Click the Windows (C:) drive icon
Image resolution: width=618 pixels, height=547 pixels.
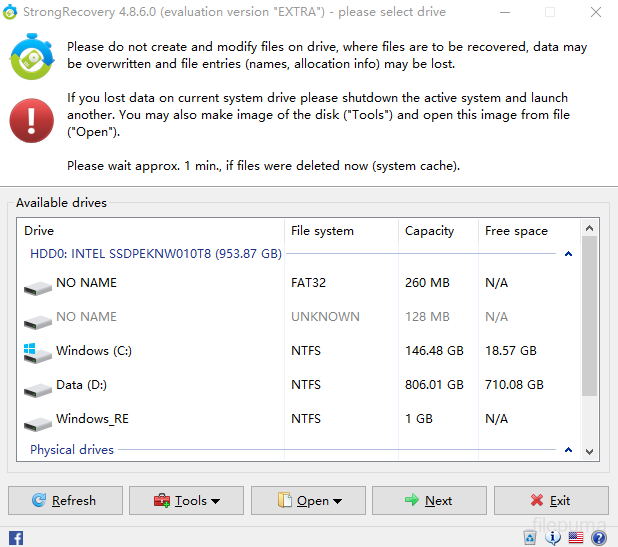[38, 352]
